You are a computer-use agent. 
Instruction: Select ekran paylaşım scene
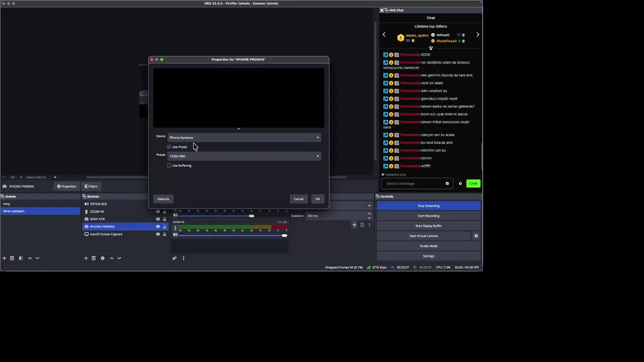pyautogui.click(x=40, y=211)
